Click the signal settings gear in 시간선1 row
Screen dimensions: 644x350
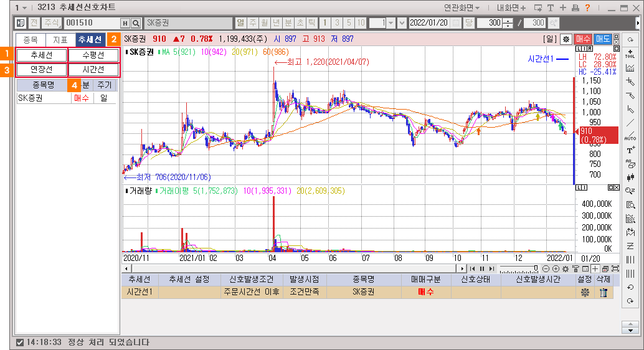click(585, 292)
